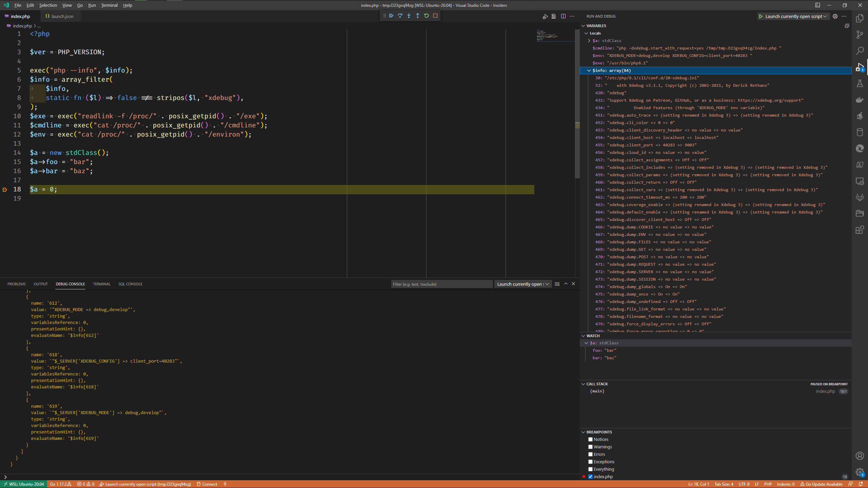868x488 pixels.
Task: Enable the Exceptions breakpoint checkbox
Action: (x=590, y=462)
